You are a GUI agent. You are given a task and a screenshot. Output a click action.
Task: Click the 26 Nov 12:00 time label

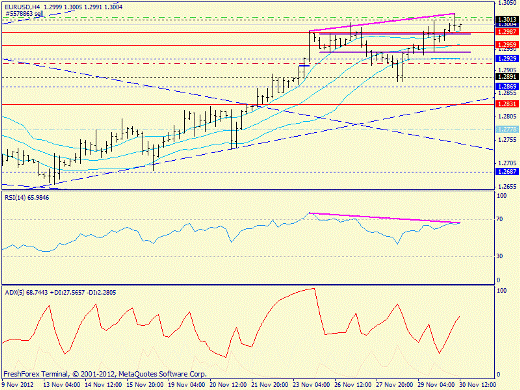point(353,385)
